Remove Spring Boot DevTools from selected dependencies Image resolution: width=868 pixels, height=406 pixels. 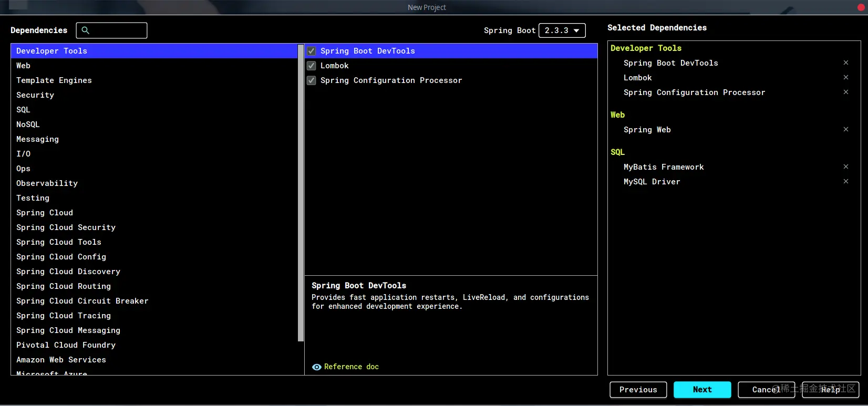(846, 63)
